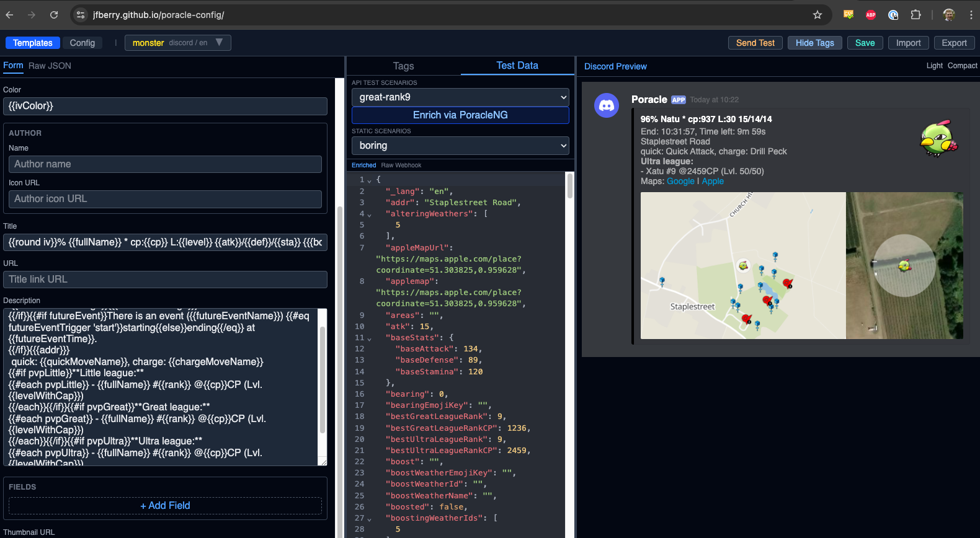Toggle Compact preview mode

(x=963, y=66)
